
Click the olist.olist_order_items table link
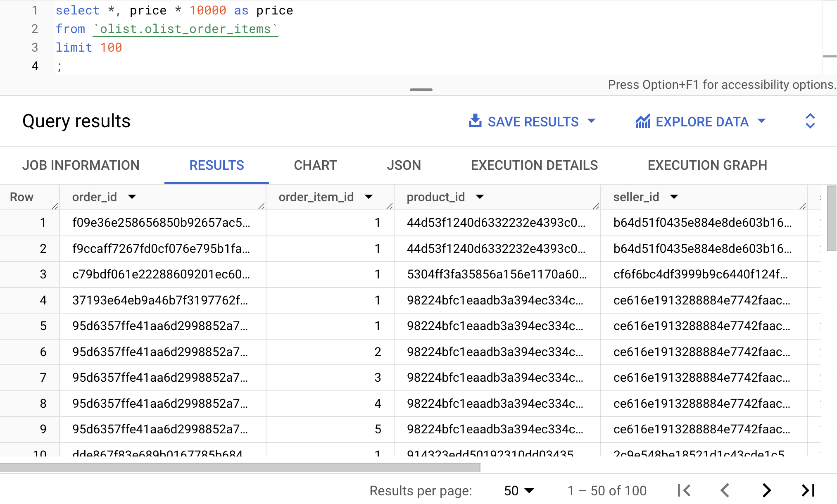coord(185,29)
